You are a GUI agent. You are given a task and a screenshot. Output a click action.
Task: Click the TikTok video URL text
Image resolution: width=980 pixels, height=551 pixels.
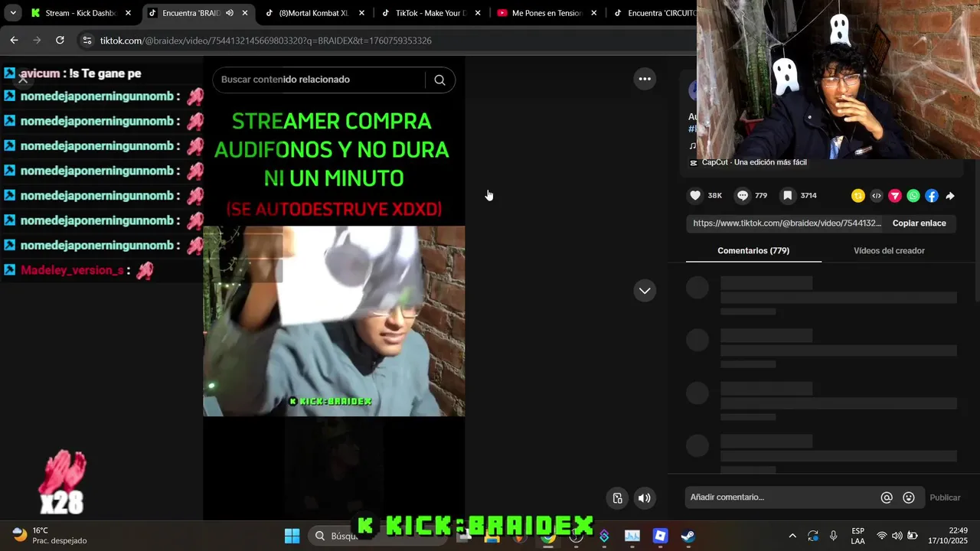[787, 223]
